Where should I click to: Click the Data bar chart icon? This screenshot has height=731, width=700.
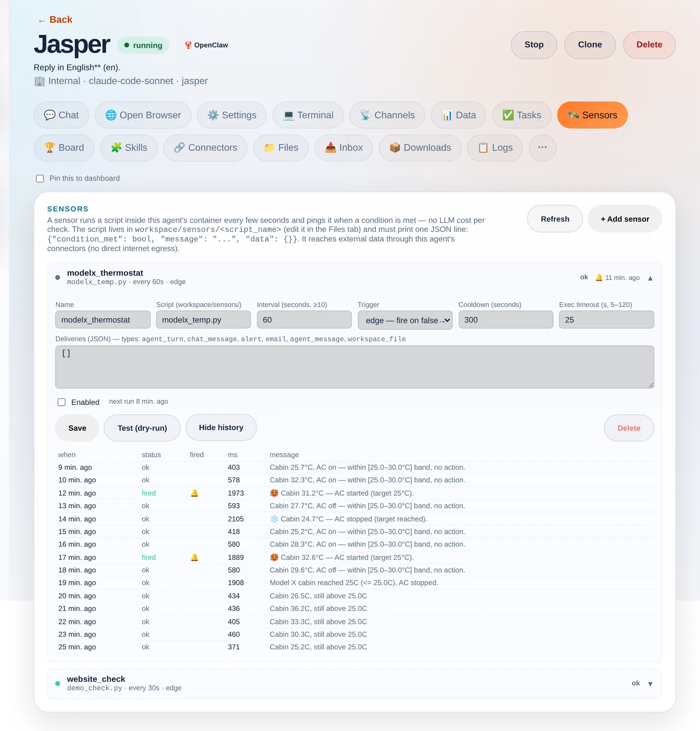447,115
